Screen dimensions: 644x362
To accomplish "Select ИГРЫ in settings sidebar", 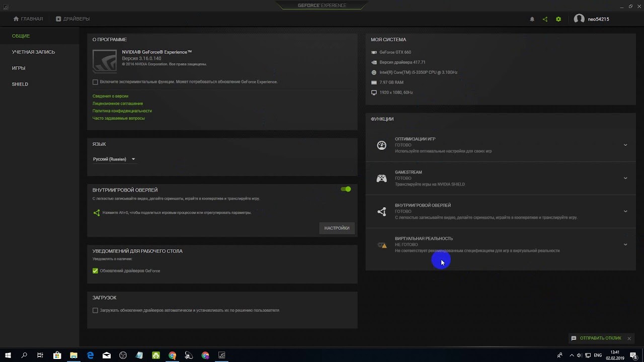I will 19,68.
